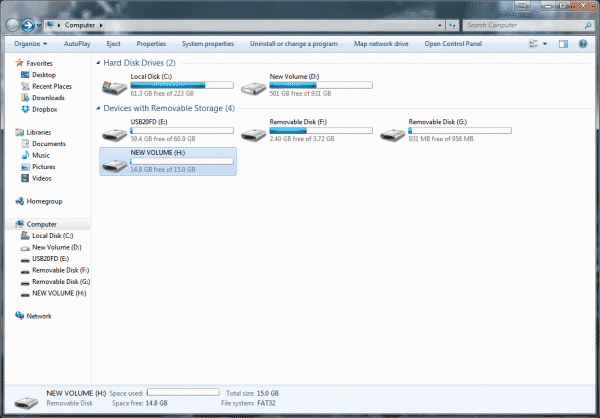Click Properties in the toolbar

[151, 44]
